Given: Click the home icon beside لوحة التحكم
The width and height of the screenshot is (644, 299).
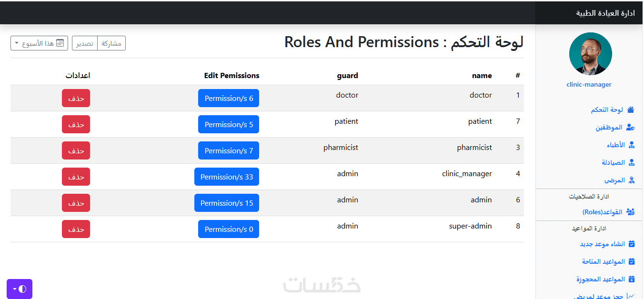Looking at the screenshot, I should tap(631, 110).
